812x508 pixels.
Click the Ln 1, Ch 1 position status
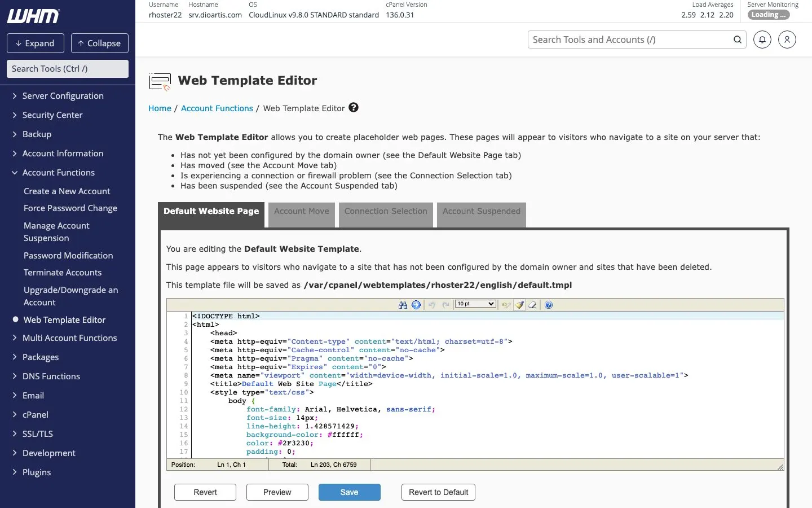pos(231,465)
